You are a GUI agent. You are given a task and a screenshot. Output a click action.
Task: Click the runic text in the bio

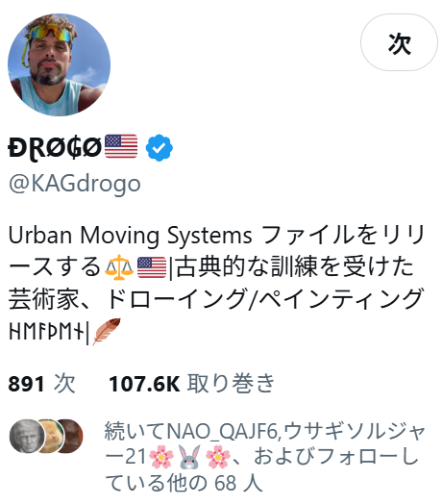click(47, 331)
